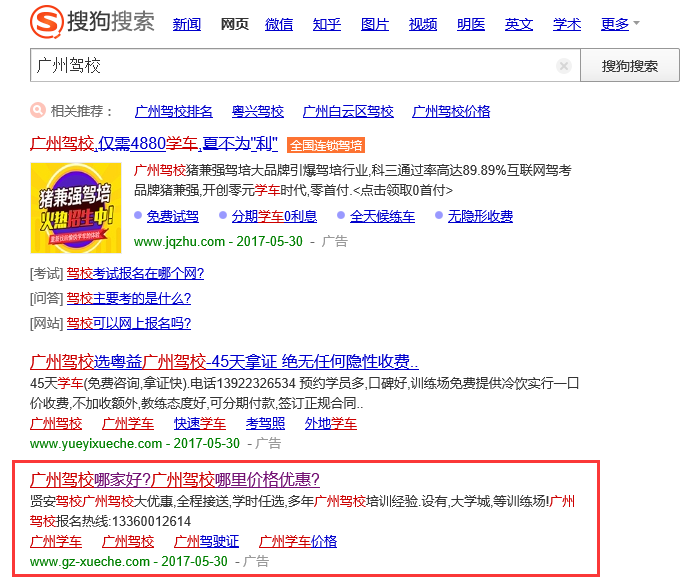Click the www.gz-xueche.com URL text
Viewport: 692px width, 585px height.
90,562
